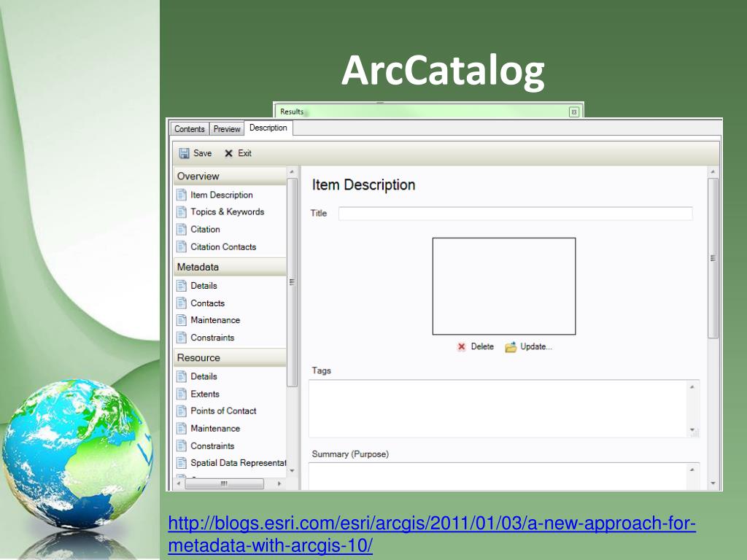Screen dimensions: 747x560
Task: Click the sidebar scroll up arrow
Action: pyautogui.click(x=292, y=172)
